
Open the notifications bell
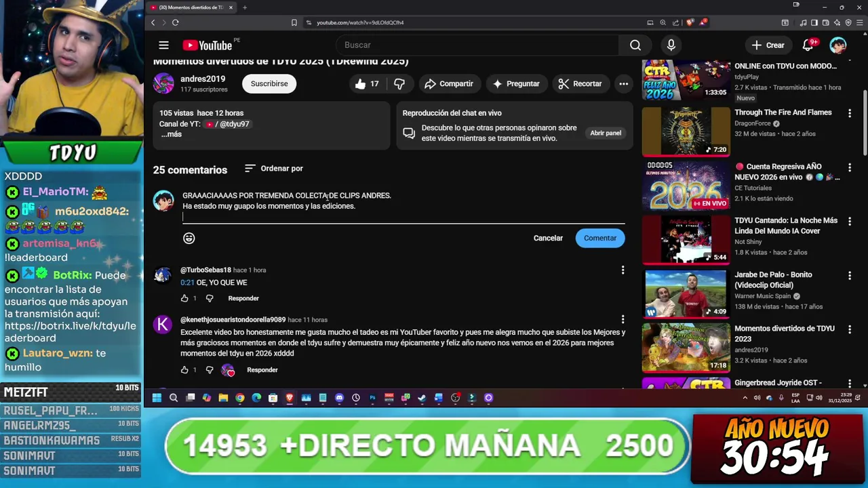[x=808, y=45]
